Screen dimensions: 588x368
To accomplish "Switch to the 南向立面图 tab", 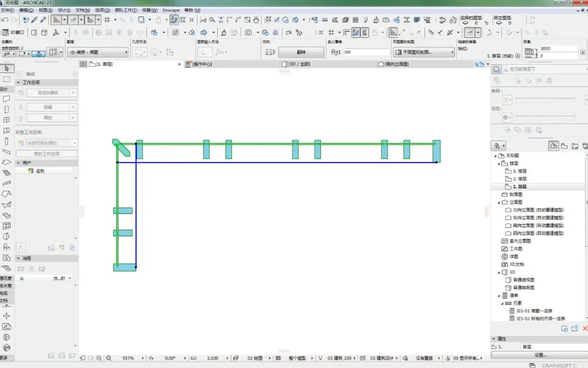I will (394, 64).
